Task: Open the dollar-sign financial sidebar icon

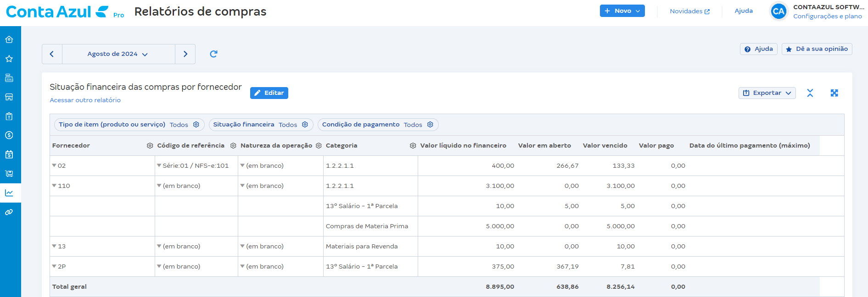Action: (9, 135)
